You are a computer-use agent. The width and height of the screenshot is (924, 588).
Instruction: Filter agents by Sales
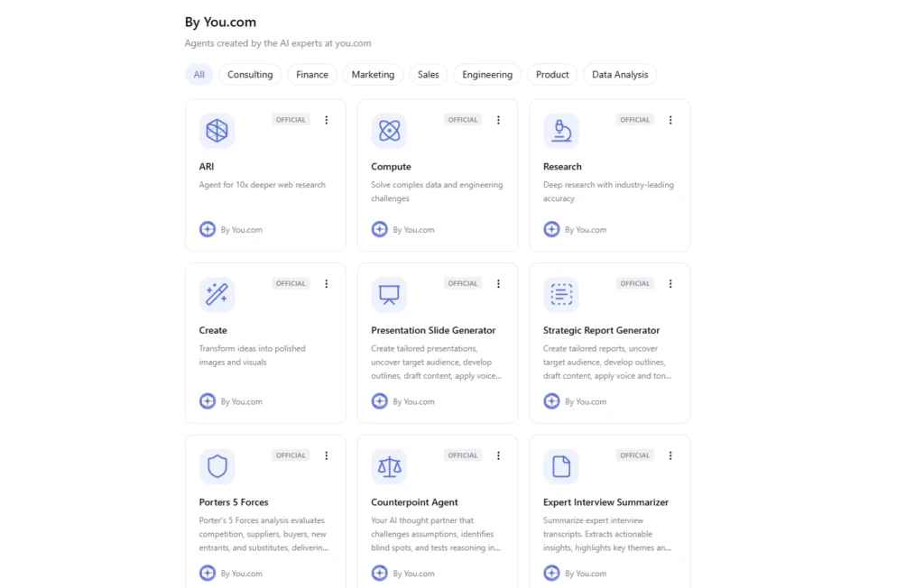(428, 75)
